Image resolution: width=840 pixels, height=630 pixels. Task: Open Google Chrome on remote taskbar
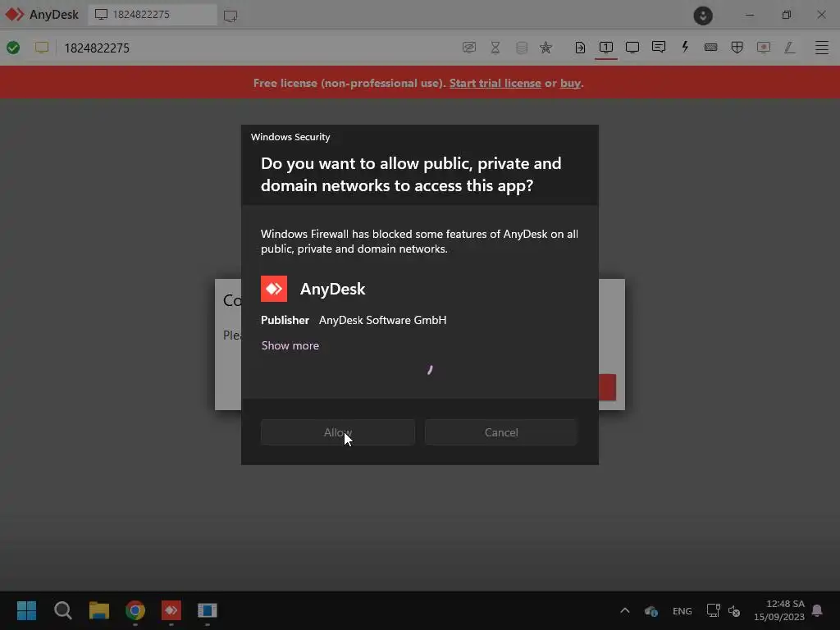coord(135,610)
